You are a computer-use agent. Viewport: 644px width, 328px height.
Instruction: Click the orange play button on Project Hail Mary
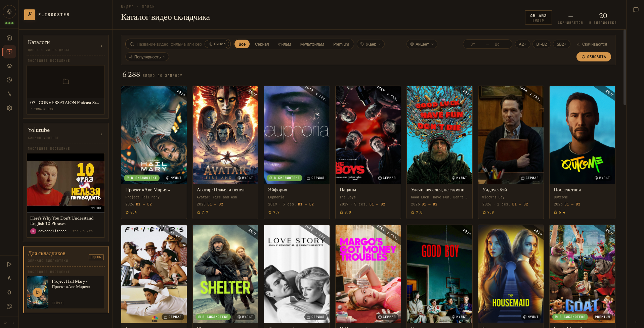(38, 292)
